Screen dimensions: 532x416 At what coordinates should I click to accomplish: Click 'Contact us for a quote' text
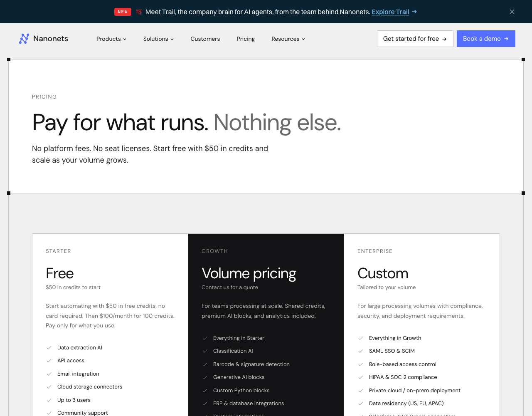(230, 287)
